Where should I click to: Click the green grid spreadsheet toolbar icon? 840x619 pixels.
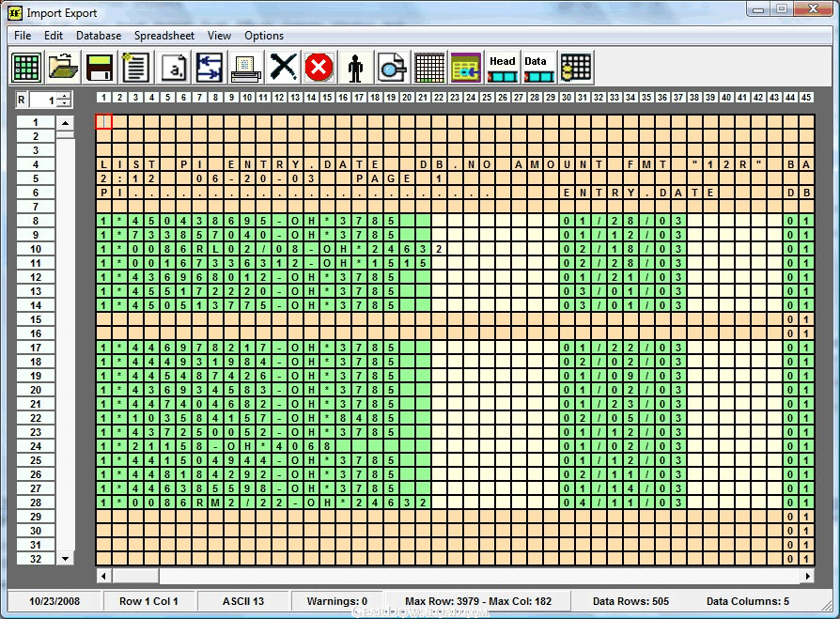tap(25, 68)
